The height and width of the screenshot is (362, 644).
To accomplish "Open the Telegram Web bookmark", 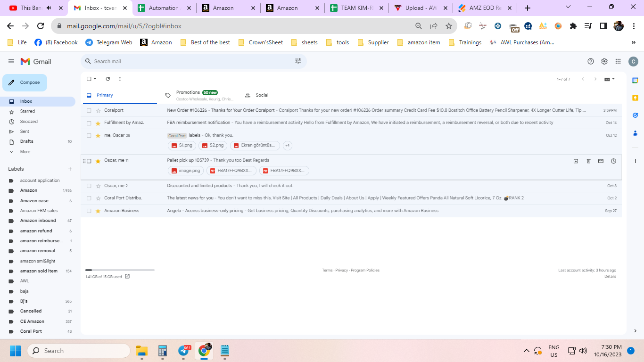I will (109, 42).
